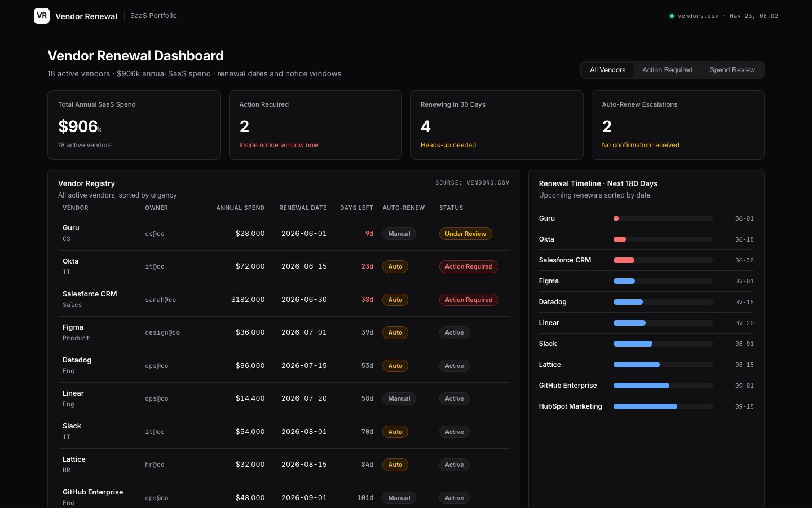812x508 pixels.
Task: Select the All Vendors tab
Action: coord(607,70)
